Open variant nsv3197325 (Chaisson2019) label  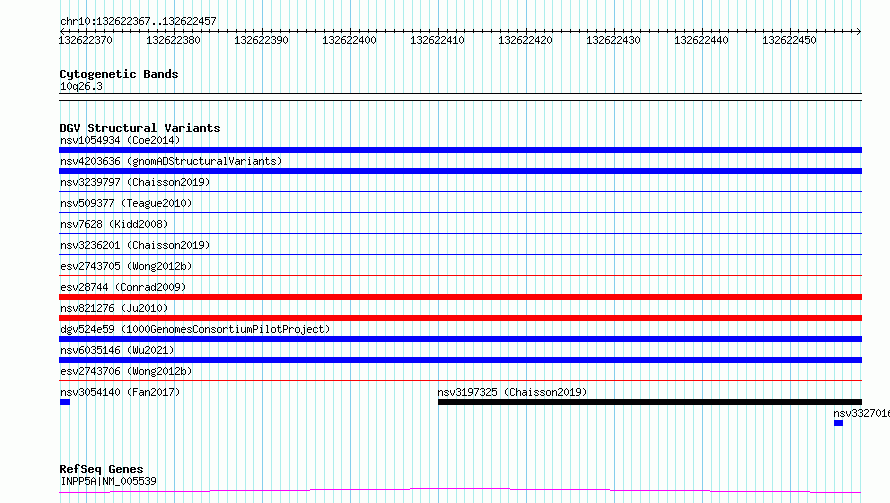512,392
